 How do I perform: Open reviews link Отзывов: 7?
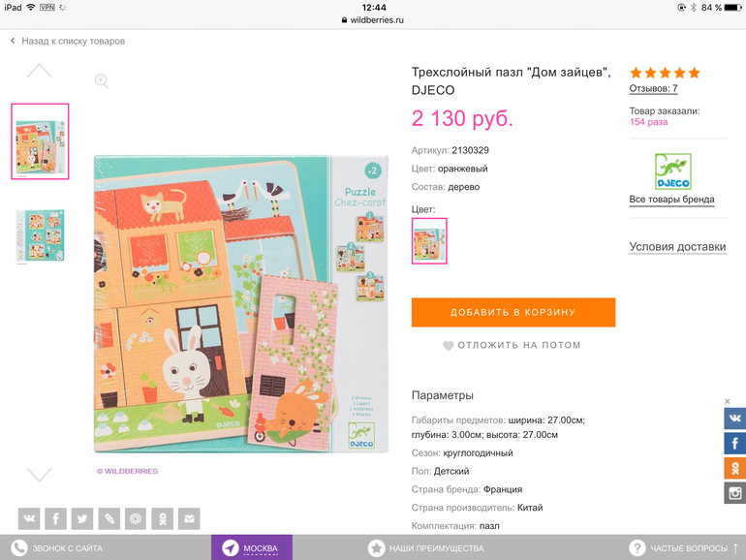[x=653, y=88]
